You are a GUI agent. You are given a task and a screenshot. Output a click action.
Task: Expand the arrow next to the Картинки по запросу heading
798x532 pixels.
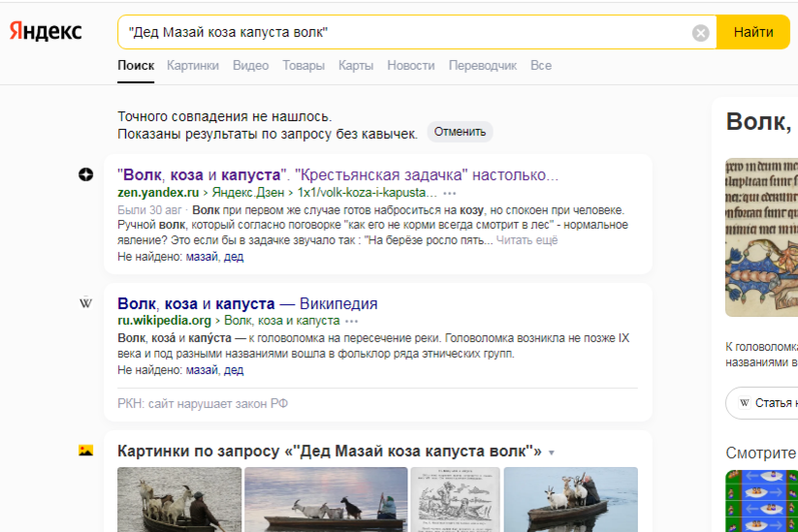(551, 453)
